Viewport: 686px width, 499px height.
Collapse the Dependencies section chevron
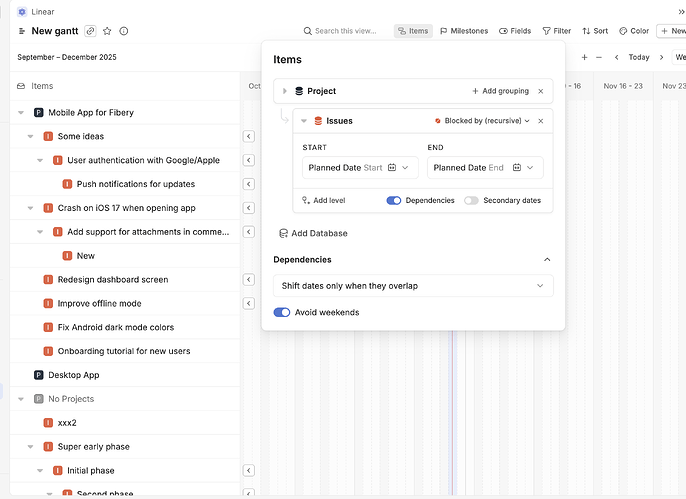(x=547, y=260)
